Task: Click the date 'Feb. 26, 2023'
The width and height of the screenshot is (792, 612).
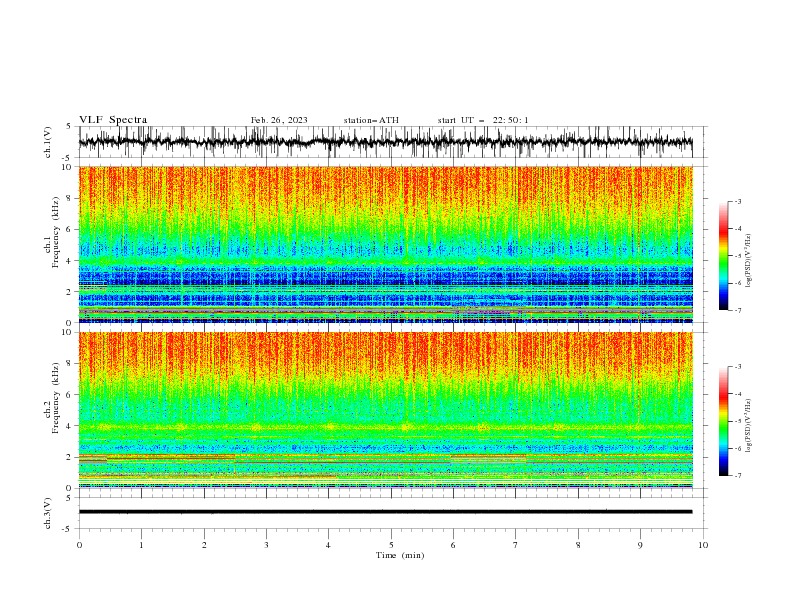Action: click(x=279, y=120)
